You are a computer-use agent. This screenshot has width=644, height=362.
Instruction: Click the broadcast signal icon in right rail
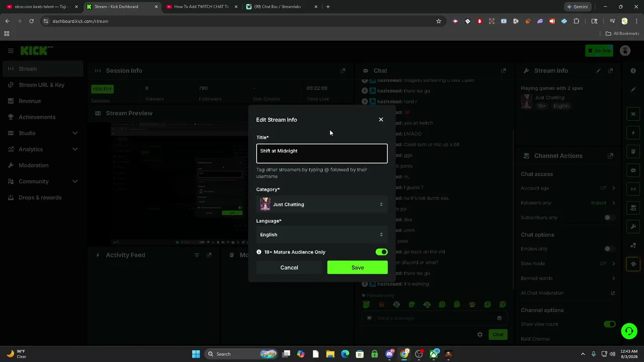click(633, 189)
